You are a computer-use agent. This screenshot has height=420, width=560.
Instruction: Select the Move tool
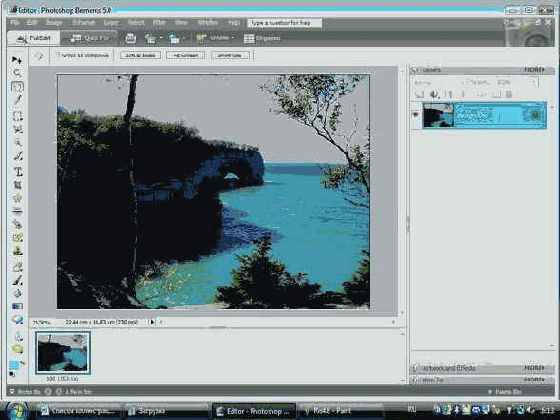(x=17, y=60)
